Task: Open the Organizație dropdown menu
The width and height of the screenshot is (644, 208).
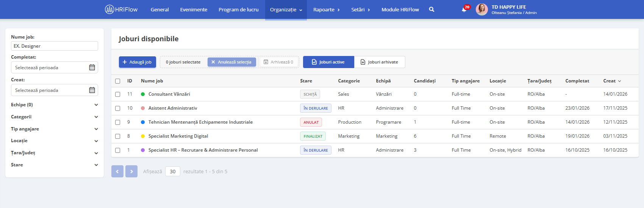Action: click(286, 9)
